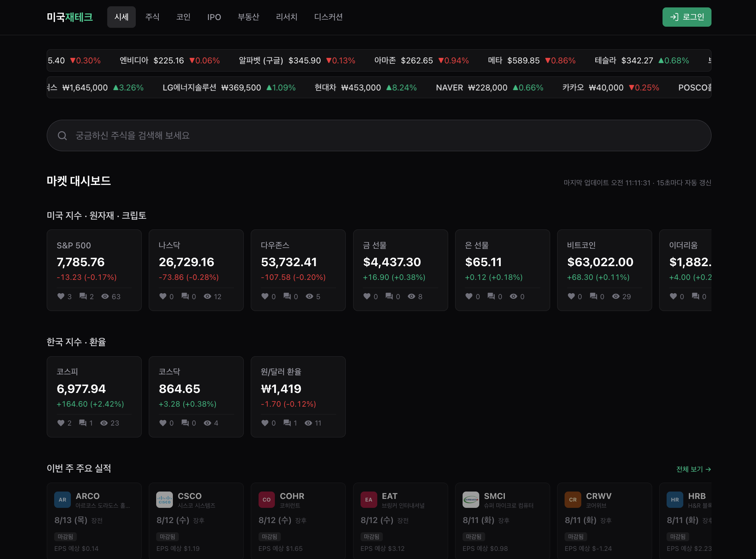
Task: Click the heart icon on S&P 500 card
Action: (61, 296)
